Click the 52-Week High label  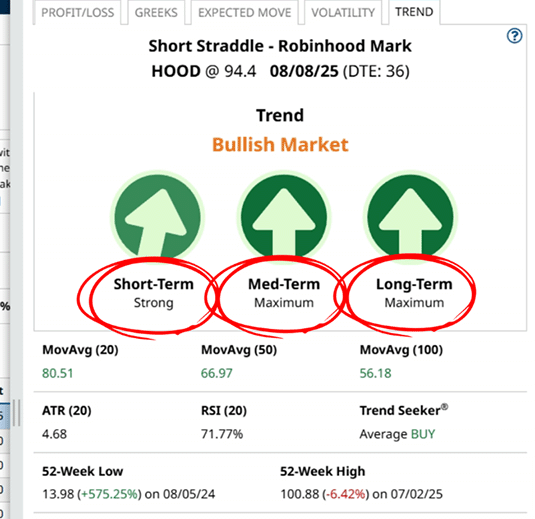click(x=322, y=471)
